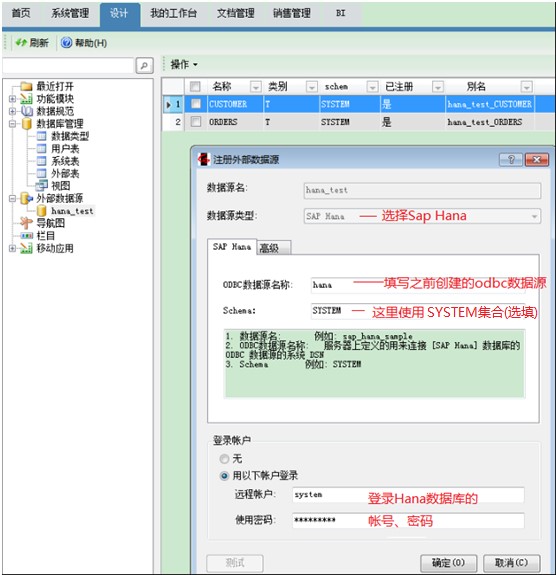Screen dimensions: 556x575
Task: Open the 系统管理 top menu tab
Action: coord(70,14)
